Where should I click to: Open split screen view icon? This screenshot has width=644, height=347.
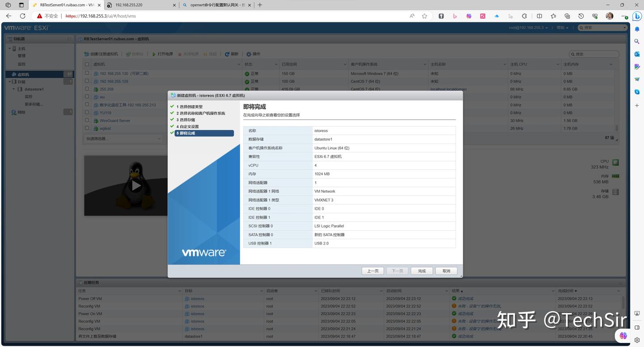(539, 16)
